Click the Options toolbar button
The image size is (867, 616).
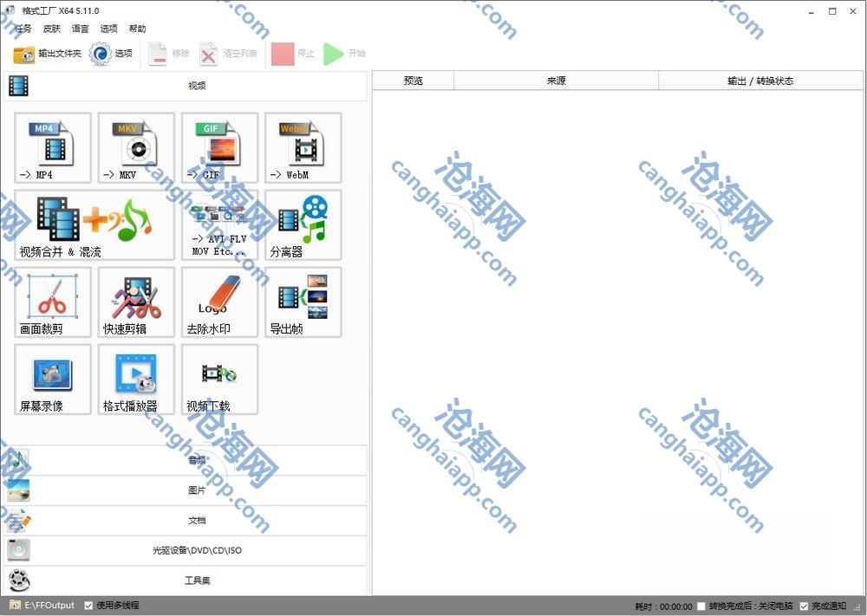click(x=112, y=54)
